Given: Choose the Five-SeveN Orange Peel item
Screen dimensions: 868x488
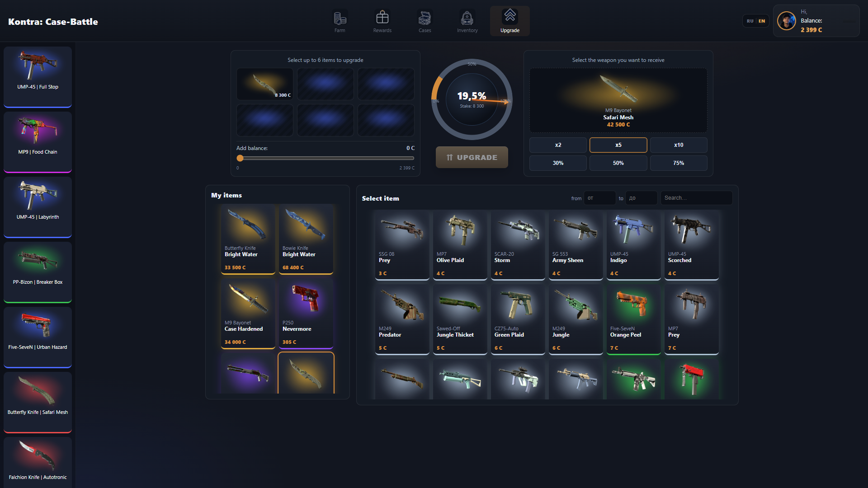Looking at the screenshot, I should tap(634, 320).
